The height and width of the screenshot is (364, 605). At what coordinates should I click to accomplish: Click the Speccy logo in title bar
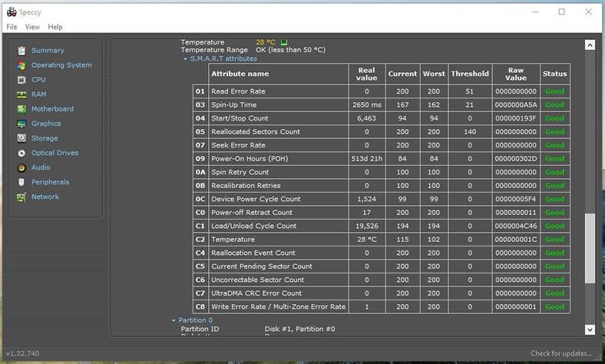[12, 12]
